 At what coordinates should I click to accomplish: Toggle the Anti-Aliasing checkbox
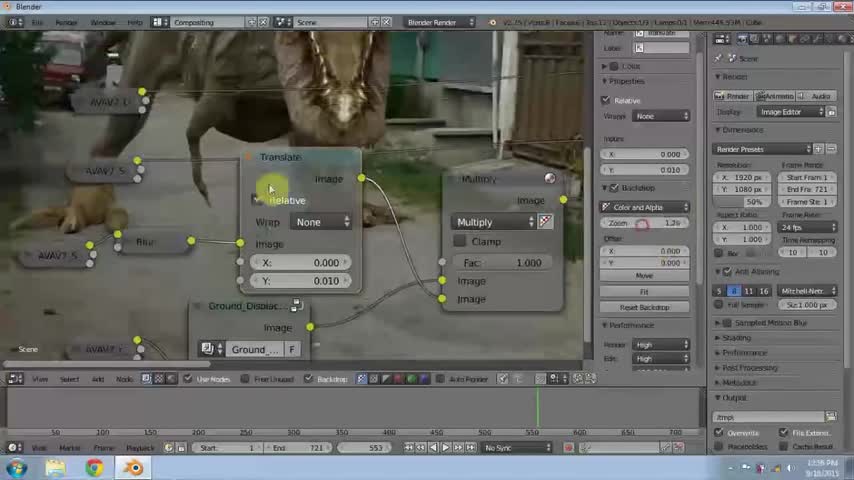(x=727, y=271)
